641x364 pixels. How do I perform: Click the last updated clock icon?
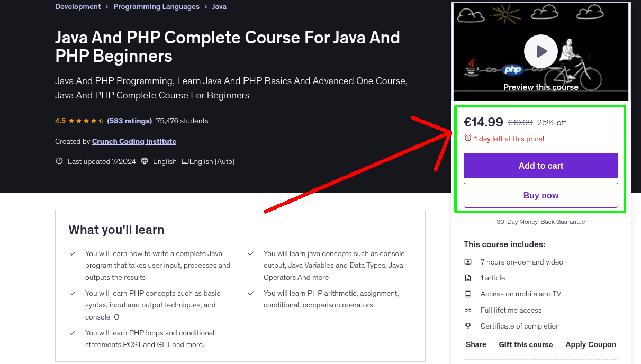[59, 161]
